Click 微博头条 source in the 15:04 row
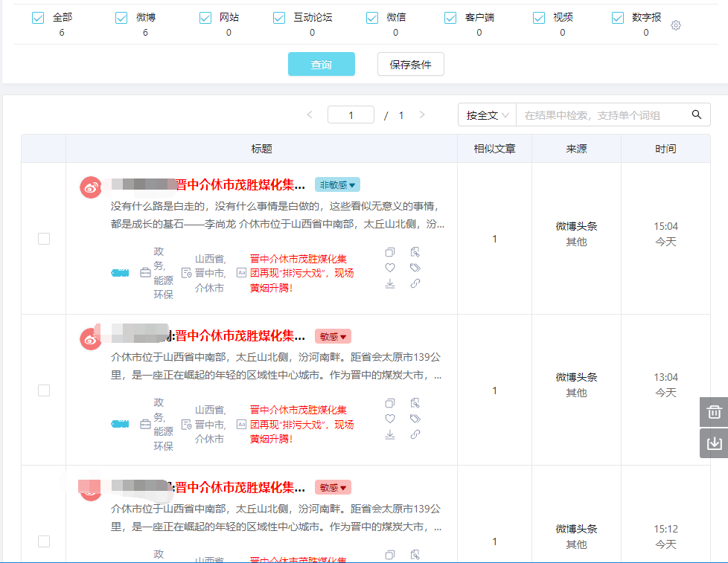Image resolution: width=728 pixels, height=563 pixels. pos(576,226)
